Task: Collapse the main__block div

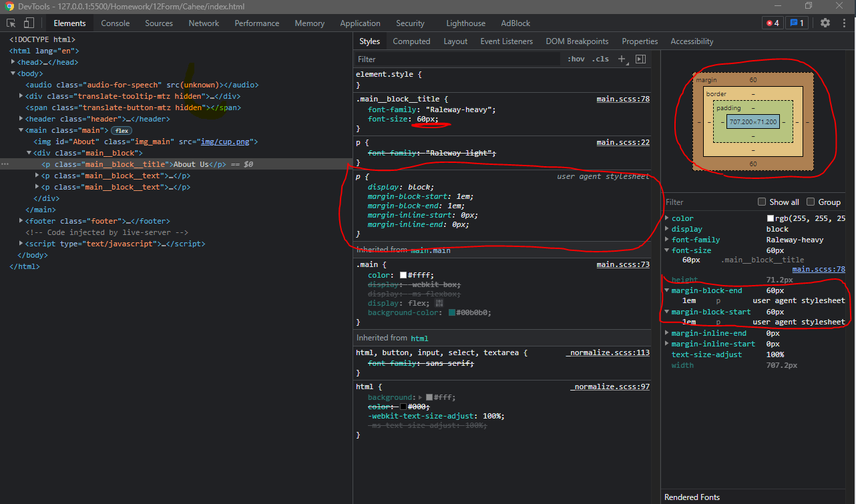Action: [x=29, y=153]
